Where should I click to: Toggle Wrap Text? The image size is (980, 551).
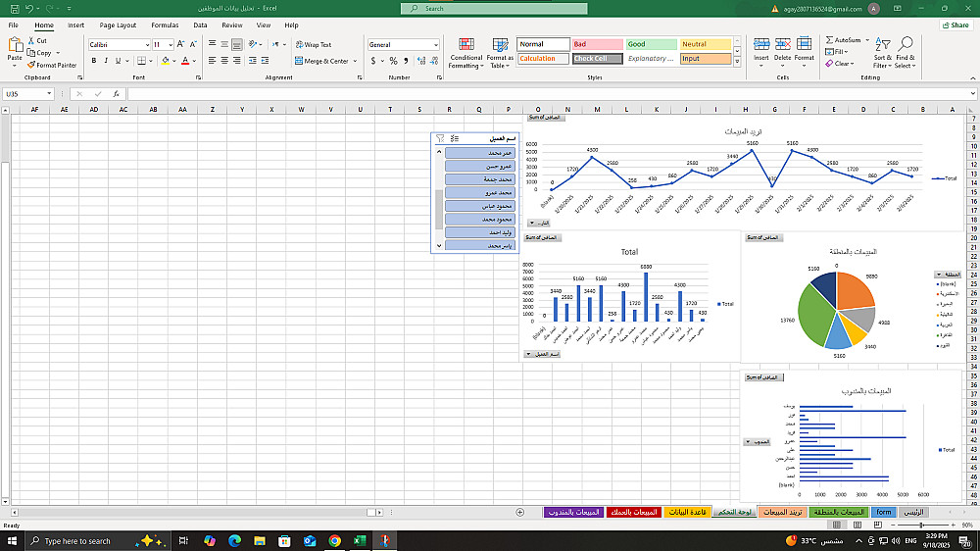[x=314, y=45]
